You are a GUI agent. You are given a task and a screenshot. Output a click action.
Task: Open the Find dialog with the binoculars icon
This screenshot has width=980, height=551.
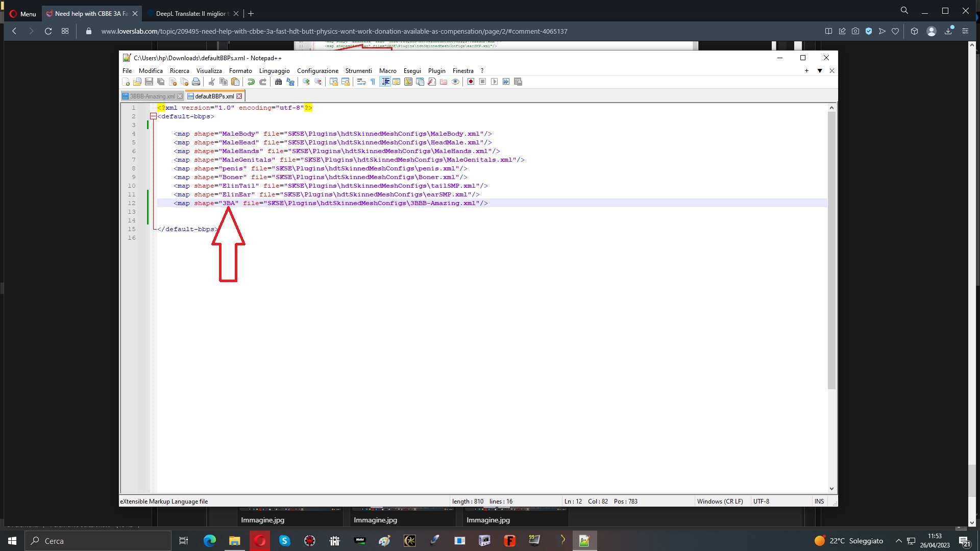pyautogui.click(x=279, y=82)
